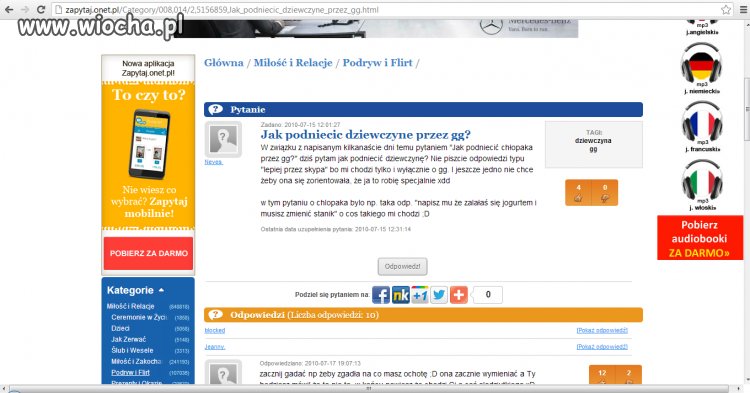Share question via Google +1
The height and width of the screenshot is (393, 750).
(419, 295)
